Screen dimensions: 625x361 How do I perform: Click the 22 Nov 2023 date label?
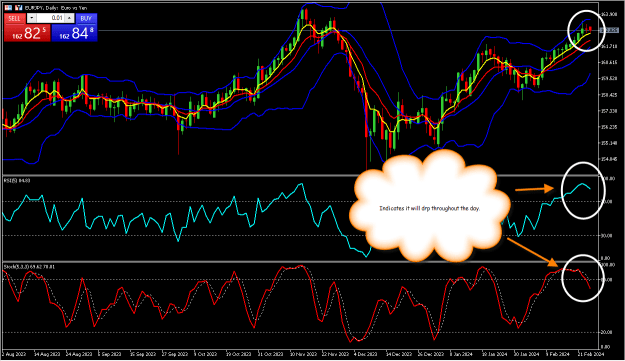[x=335, y=354]
